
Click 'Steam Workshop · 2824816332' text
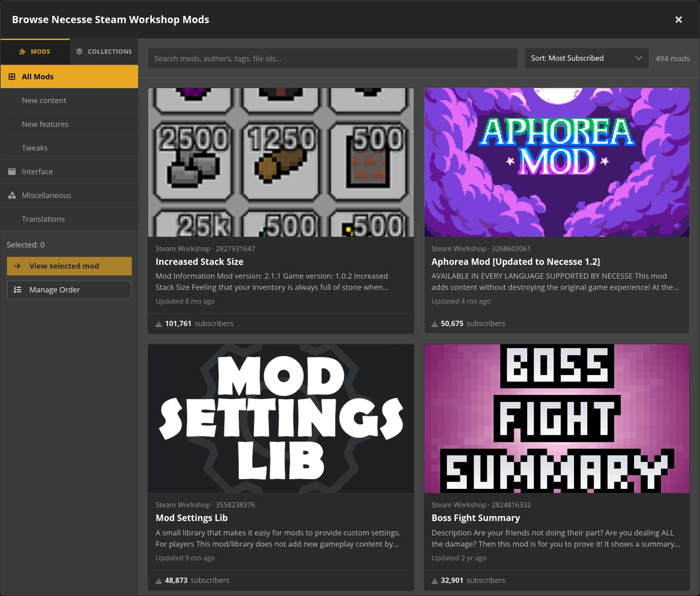pyautogui.click(x=481, y=505)
